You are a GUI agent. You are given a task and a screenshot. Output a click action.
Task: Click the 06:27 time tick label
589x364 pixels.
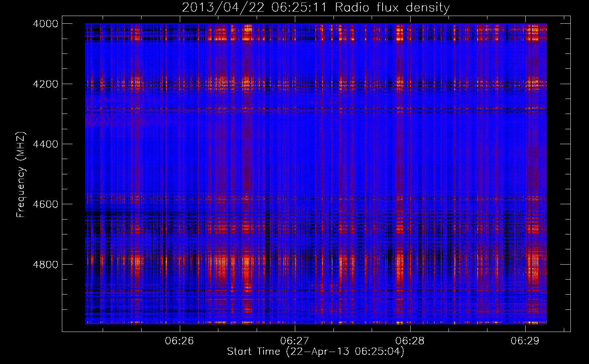295,341
